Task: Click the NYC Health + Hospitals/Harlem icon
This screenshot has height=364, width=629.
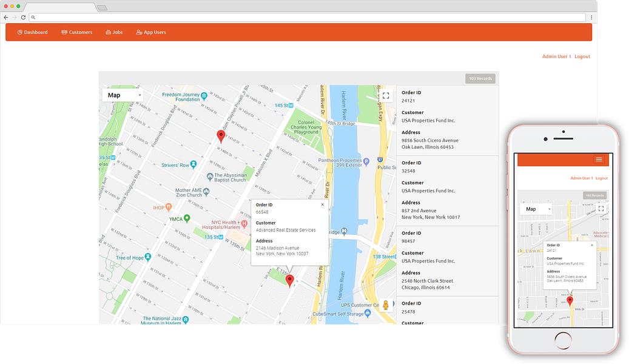Action: click(244, 223)
